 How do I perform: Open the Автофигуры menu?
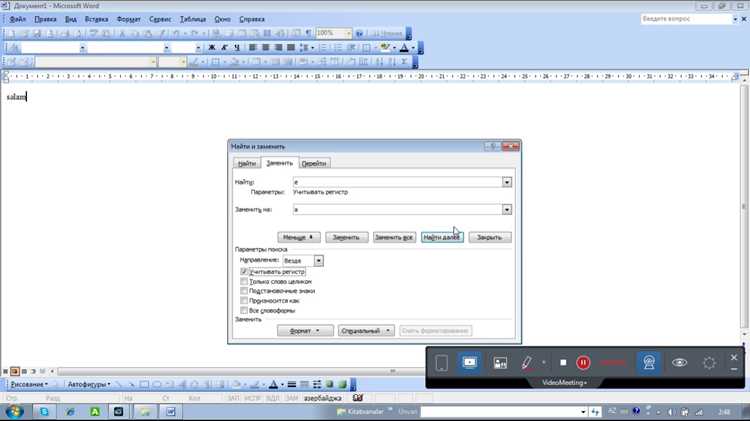click(x=89, y=384)
